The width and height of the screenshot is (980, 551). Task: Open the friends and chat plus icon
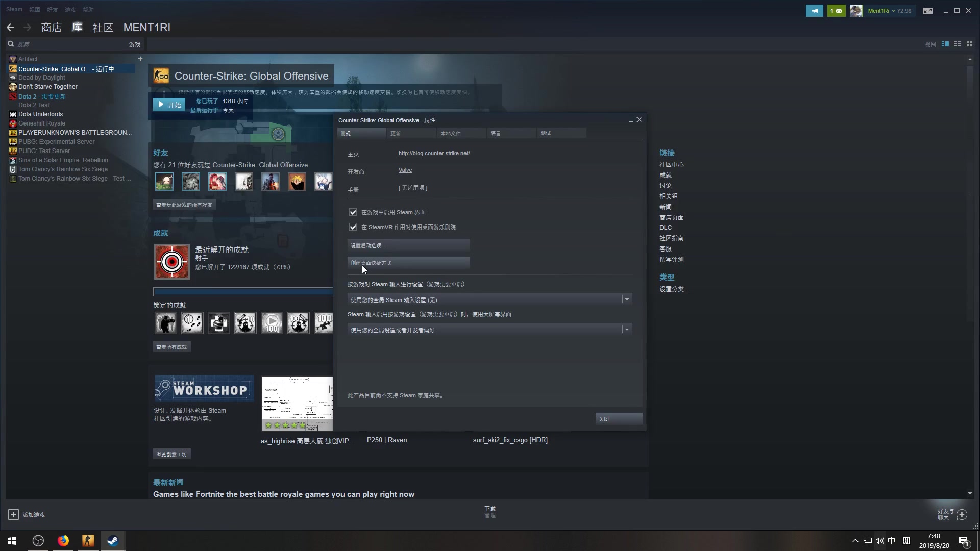962,514
